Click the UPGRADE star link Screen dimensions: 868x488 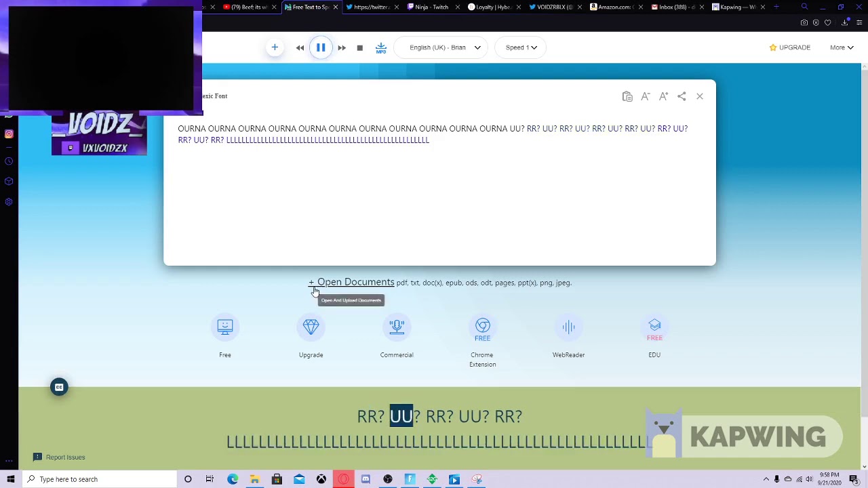pyautogui.click(x=790, y=47)
